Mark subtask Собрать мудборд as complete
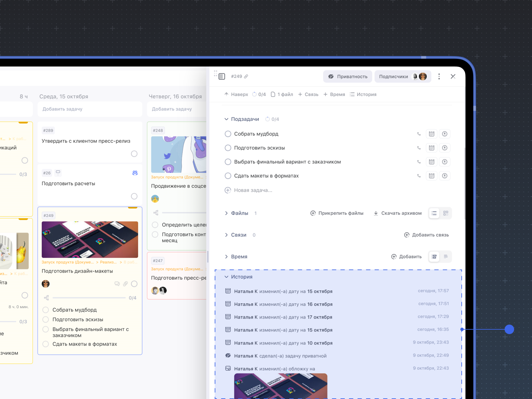Viewport: 532px width, 399px height. click(x=228, y=134)
